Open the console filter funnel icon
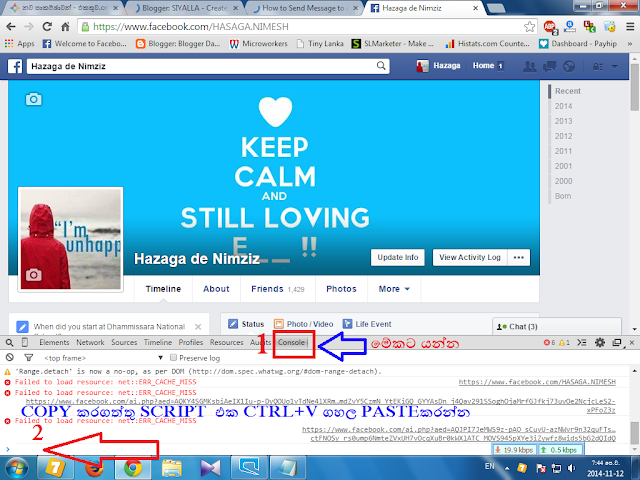 click(x=29, y=358)
